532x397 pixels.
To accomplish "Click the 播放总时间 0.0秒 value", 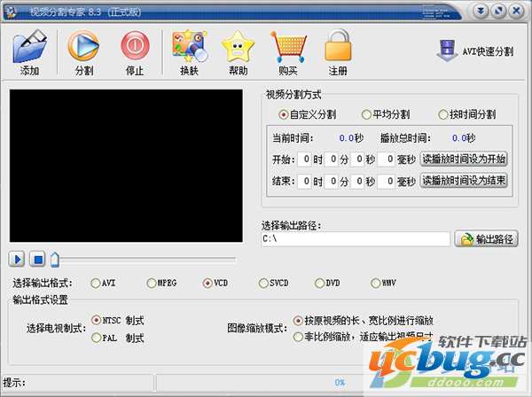I will click(x=464, y=138).
